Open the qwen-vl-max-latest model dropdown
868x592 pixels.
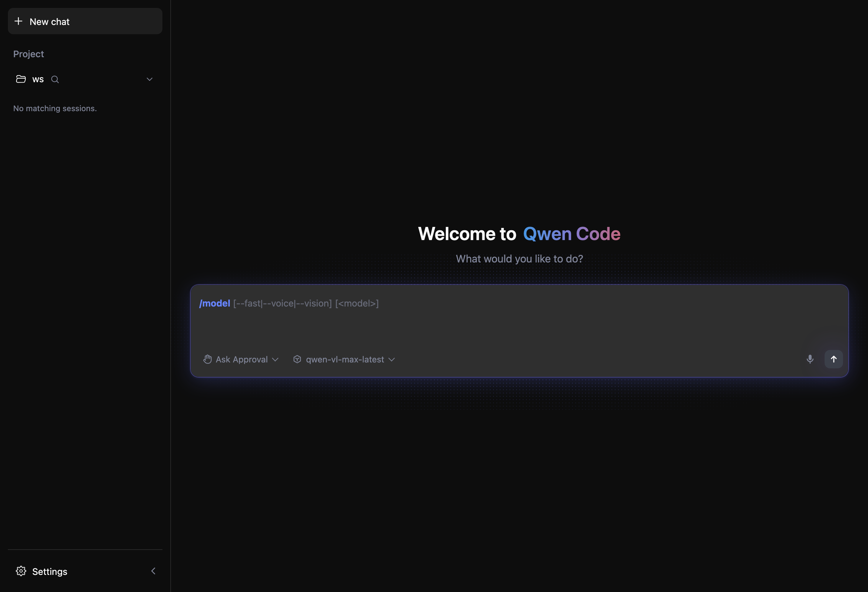coord(344,359)
